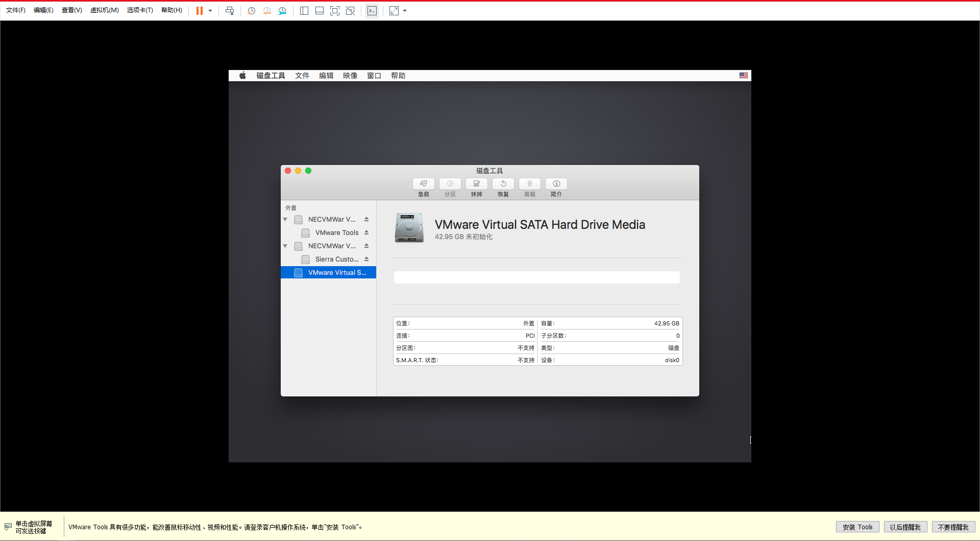980x541 pixels.
Task: Click the 以后提醒我 button
Action: [905, 527]
